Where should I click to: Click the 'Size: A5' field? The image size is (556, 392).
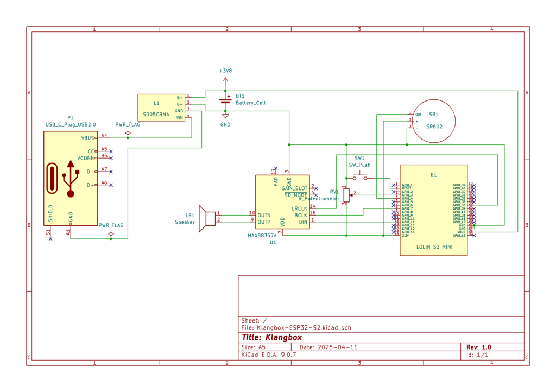tap(253, 347)
